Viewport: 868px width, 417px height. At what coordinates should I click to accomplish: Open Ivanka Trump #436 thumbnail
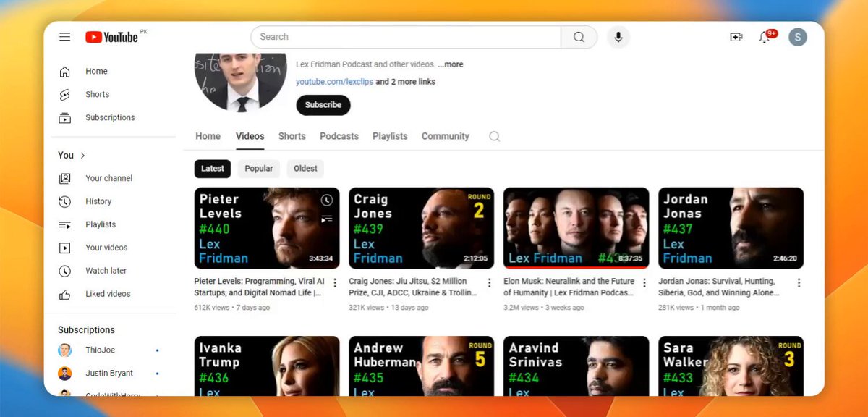coord(267,366)
